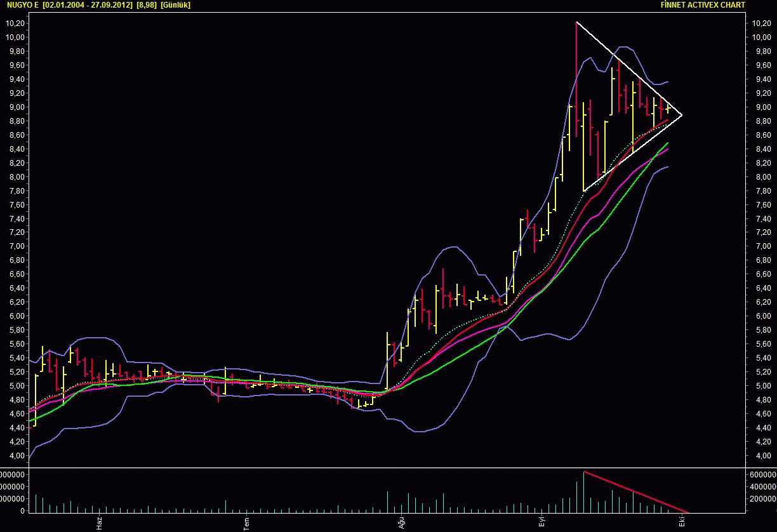Screen dimensions: 777x532
Task: Click the green moving average line end
Action: [x=667, y=144]
